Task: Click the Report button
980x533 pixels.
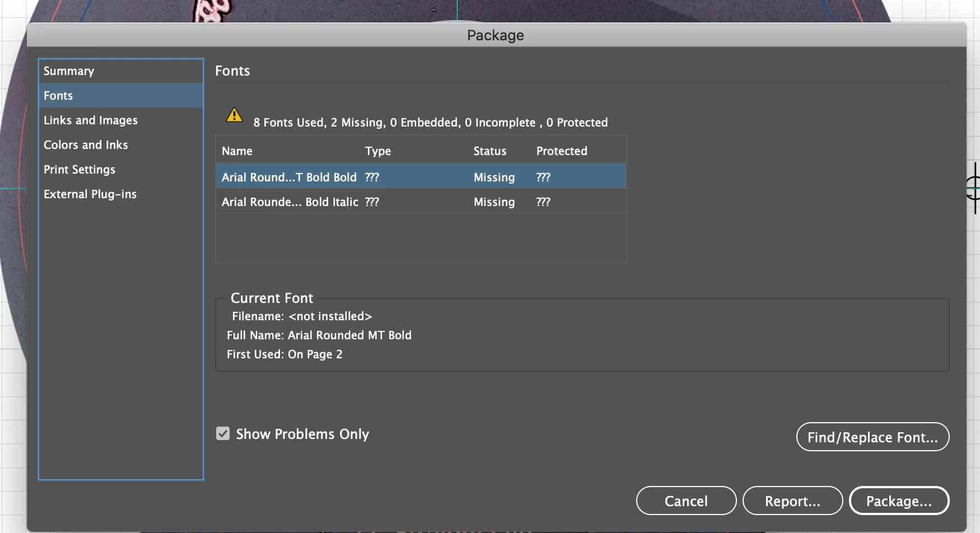Action: (792, 501)
